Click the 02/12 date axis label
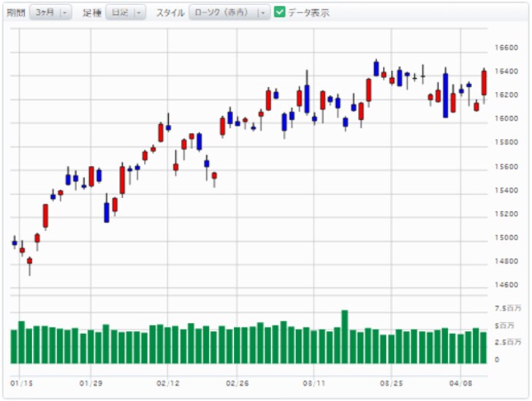The height and width of the screenshot is (401, 532). point(169,382)
